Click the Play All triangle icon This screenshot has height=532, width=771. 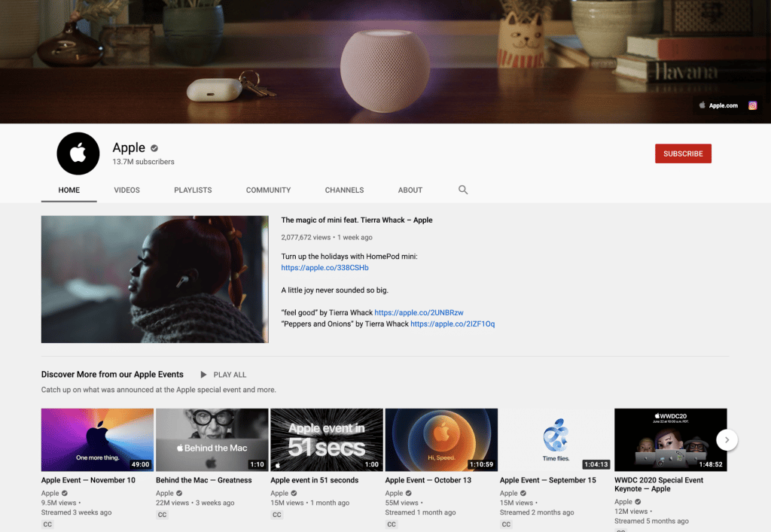(x=203, y=375)
